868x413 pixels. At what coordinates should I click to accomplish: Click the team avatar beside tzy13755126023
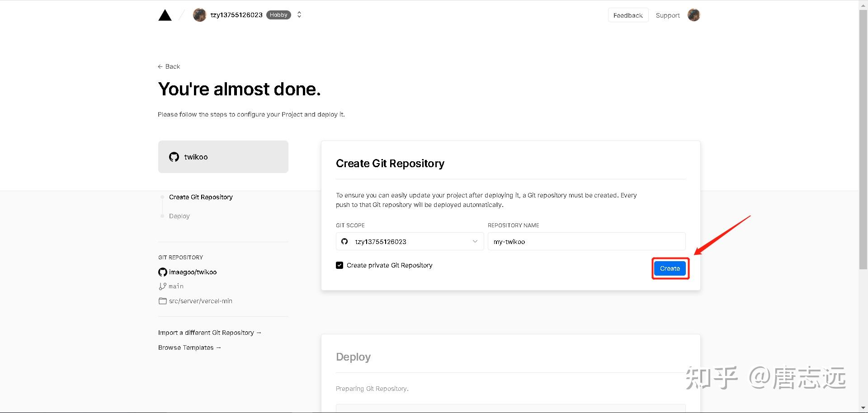tap(199, 15)
